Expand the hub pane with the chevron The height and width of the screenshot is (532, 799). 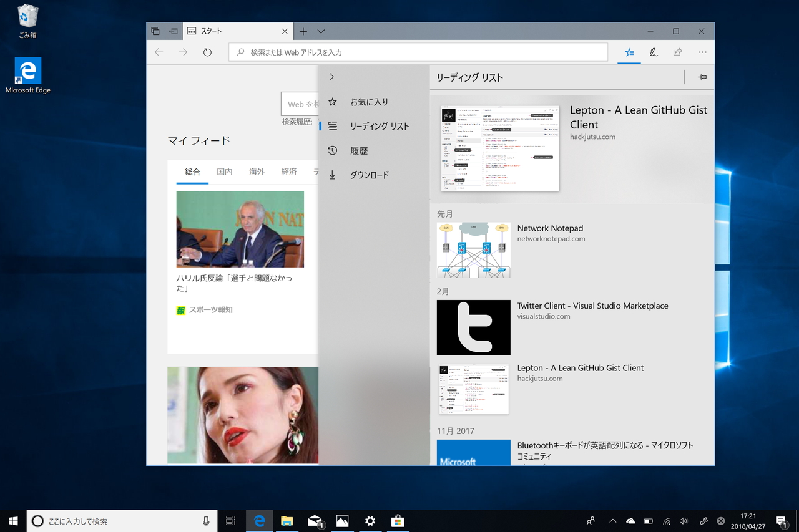click(331, 77)
